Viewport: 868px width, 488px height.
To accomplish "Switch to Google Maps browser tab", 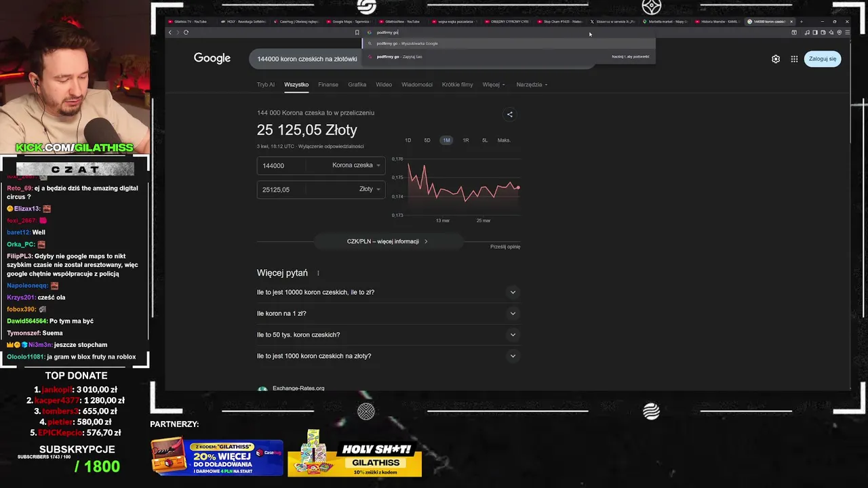I will pyautogui.click(x=351, y=22).
